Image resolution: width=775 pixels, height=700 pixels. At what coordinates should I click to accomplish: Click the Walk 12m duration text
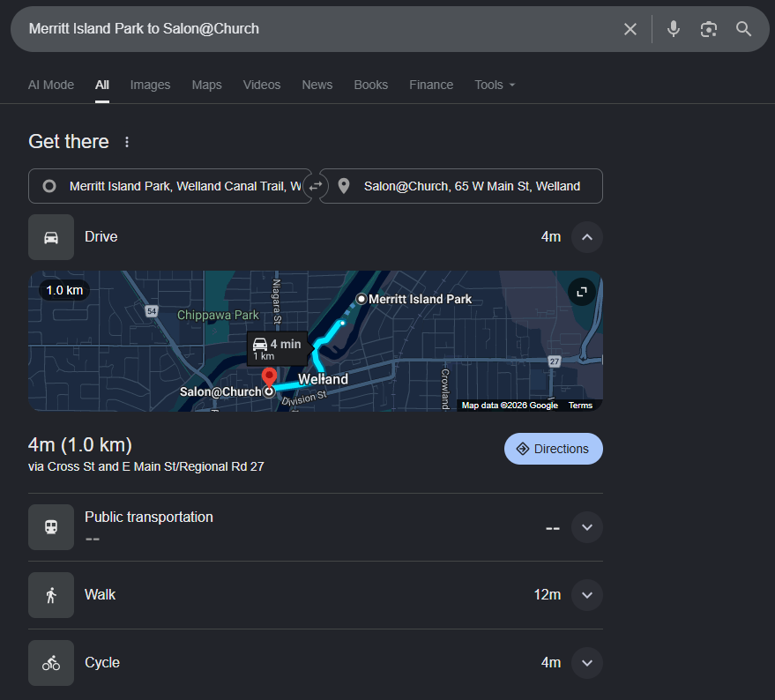pyautogui.click(x=548, y=595)
